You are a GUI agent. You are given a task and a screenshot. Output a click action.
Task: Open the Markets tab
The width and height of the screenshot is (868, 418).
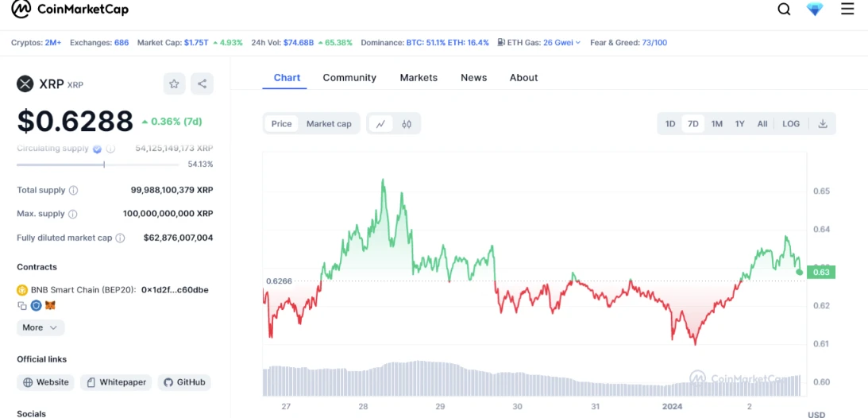click(419, 78)
